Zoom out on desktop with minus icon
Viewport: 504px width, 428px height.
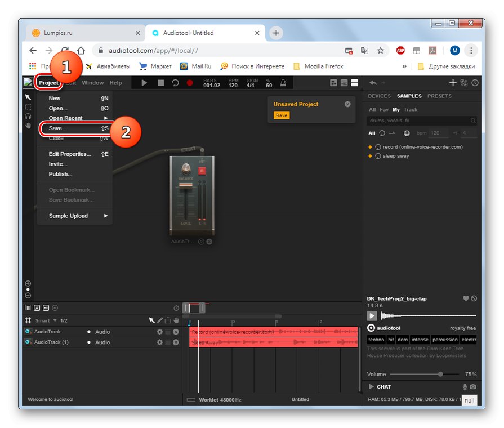click(x=28, y=295)
